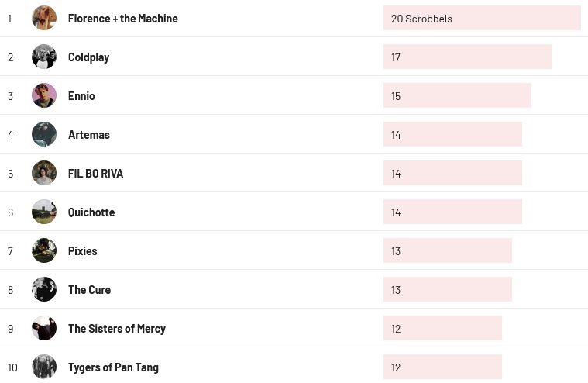Go to the Coldplay artist page
The height and width of the screenshot is (383, 588).
coord(88,57)
